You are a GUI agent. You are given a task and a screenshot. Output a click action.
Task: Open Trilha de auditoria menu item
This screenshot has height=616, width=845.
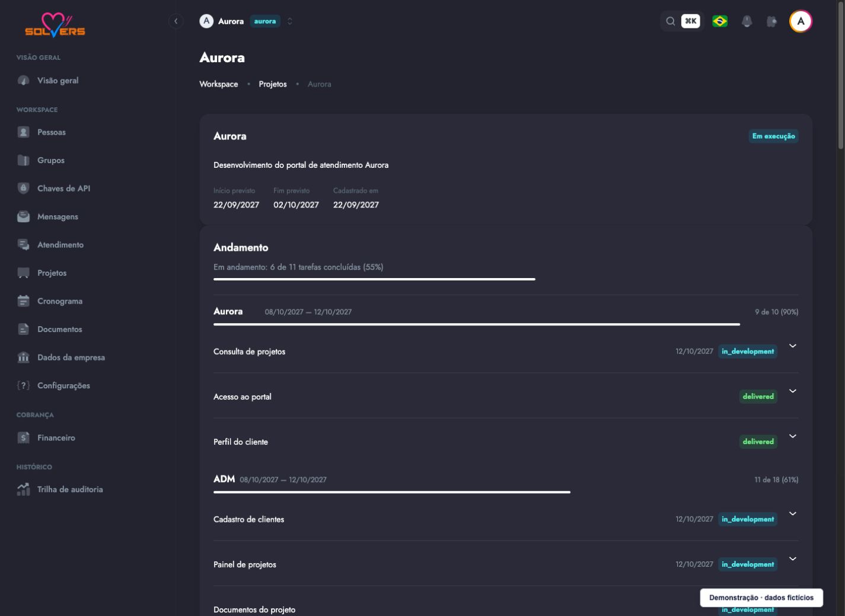coord(70,489)
